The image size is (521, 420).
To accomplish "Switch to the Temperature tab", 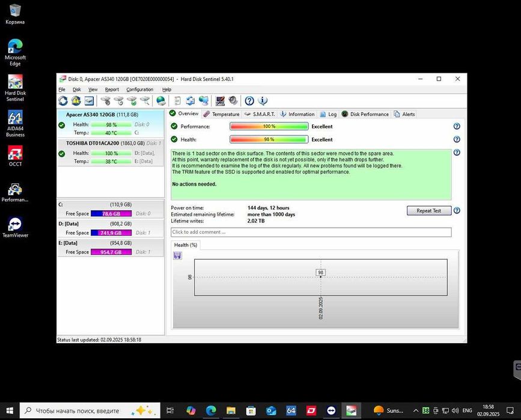I will click(x=221, y=114).
